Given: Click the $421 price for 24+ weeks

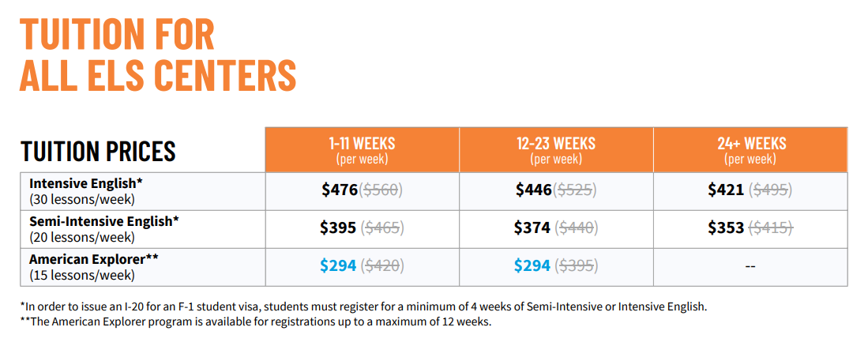Looking at the screenshot, I should pos(726,190).
